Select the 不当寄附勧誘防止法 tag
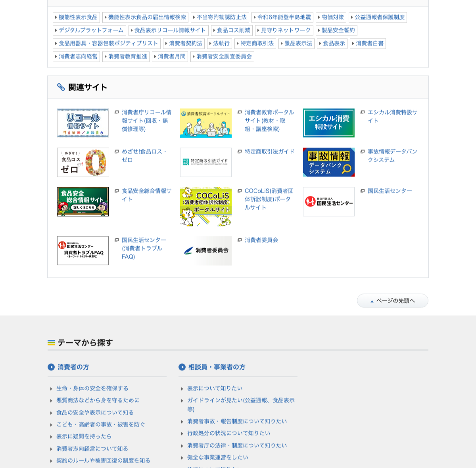Screen dimensions: 476x468 click(220, 17)
